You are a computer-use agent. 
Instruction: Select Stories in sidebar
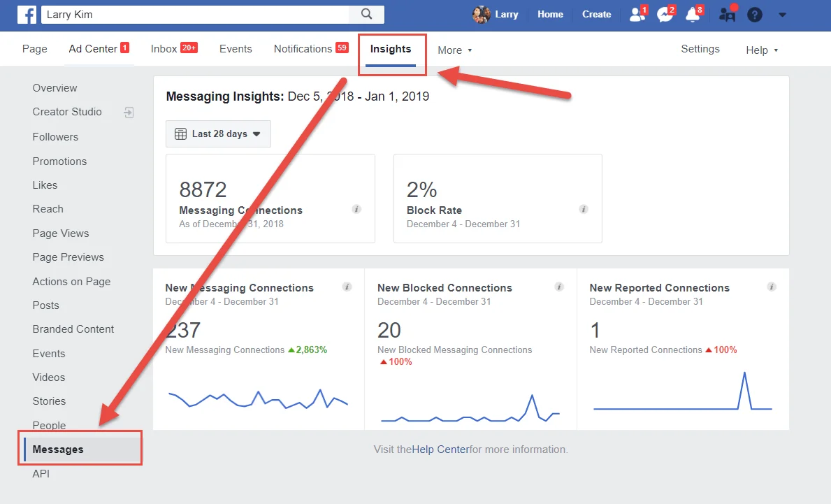coord(50,401)
